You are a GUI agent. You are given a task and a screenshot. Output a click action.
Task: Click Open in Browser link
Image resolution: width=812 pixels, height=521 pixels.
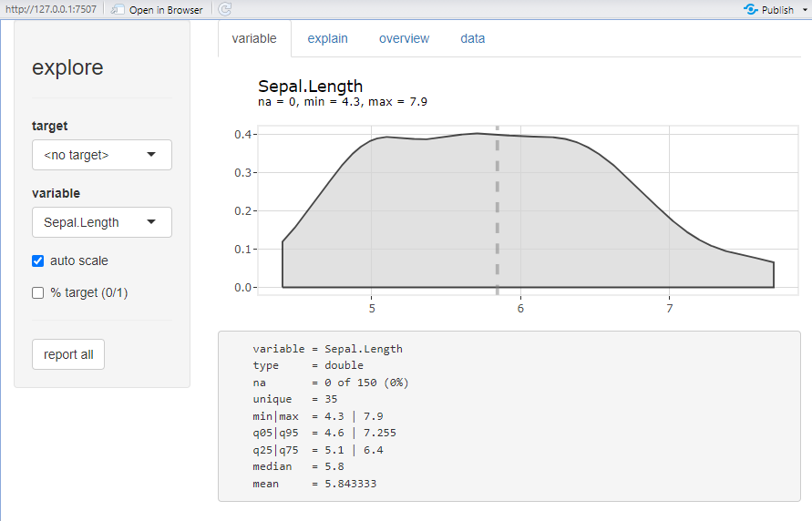pyautogui.click(x=166, y=10)
